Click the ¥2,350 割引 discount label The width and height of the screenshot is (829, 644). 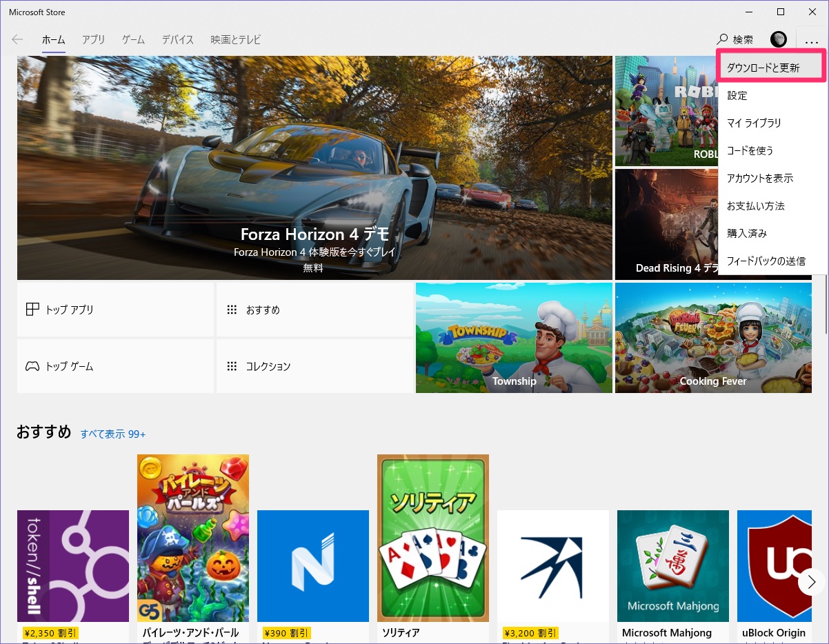(x=50, y=633)
